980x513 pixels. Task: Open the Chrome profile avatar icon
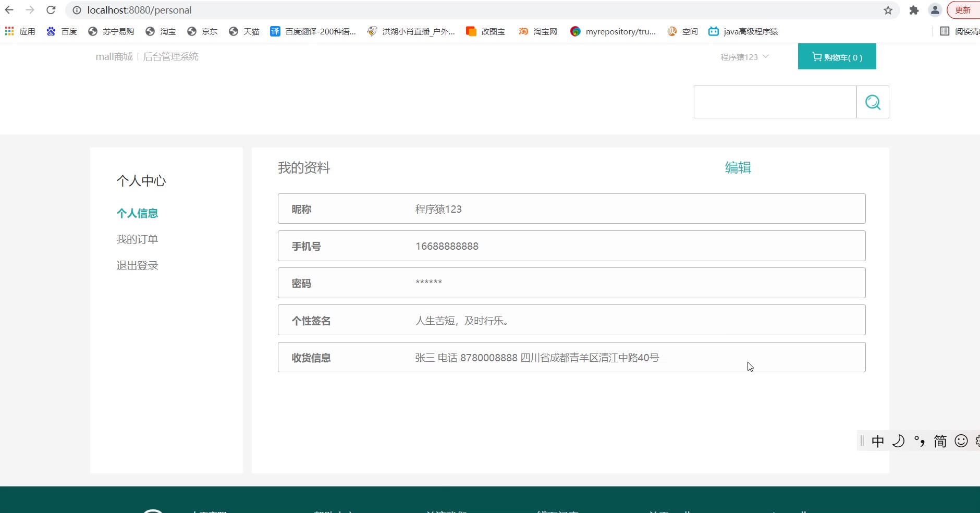point(935,10)
